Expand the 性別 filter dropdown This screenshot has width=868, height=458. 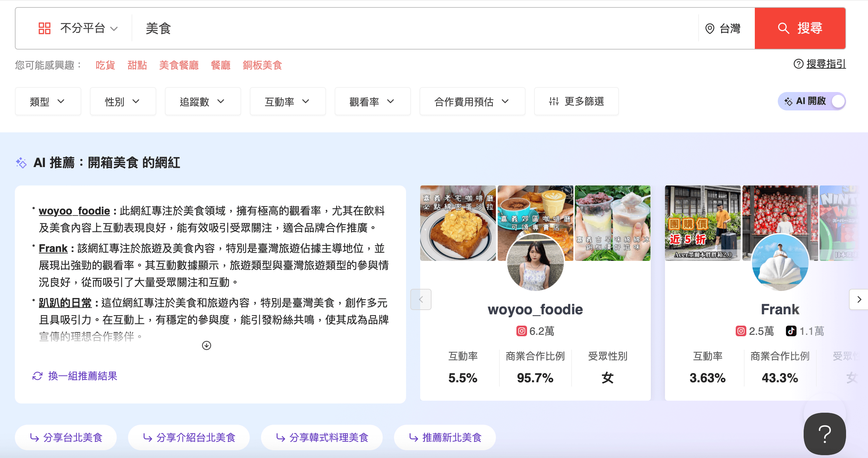pyautogui.click(x=123, y=102)
